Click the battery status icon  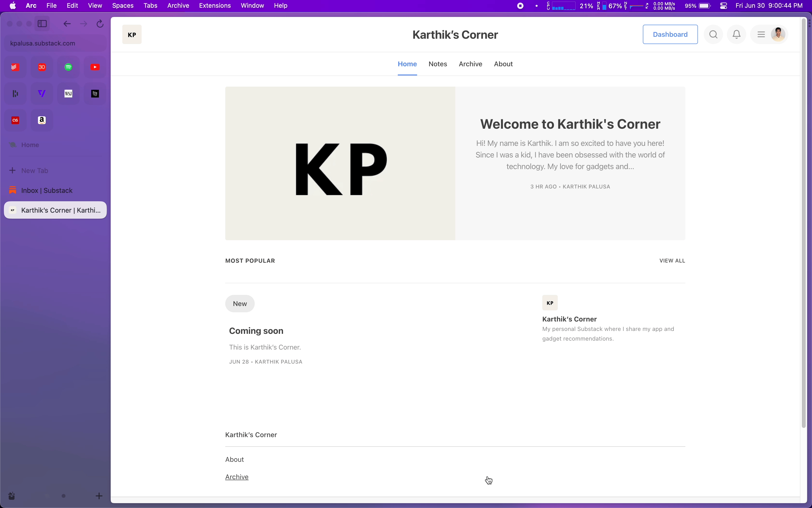click(x=705, y=6)
